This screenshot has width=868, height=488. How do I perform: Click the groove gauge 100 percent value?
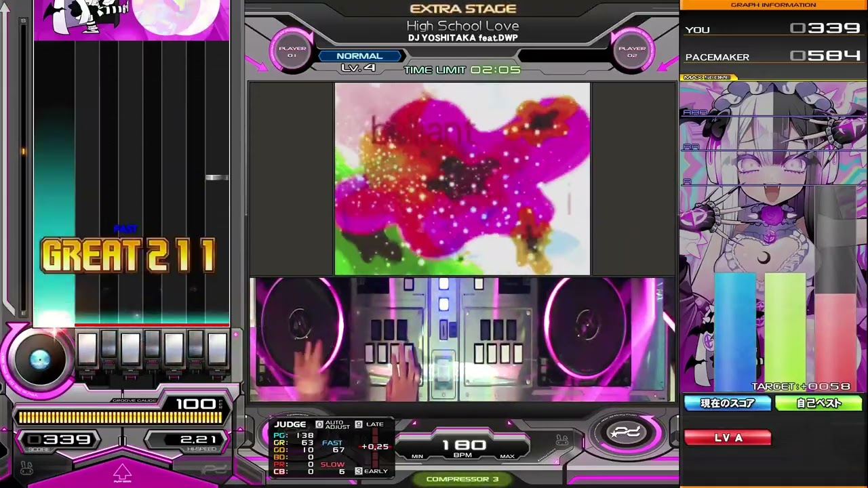(195, 404)
